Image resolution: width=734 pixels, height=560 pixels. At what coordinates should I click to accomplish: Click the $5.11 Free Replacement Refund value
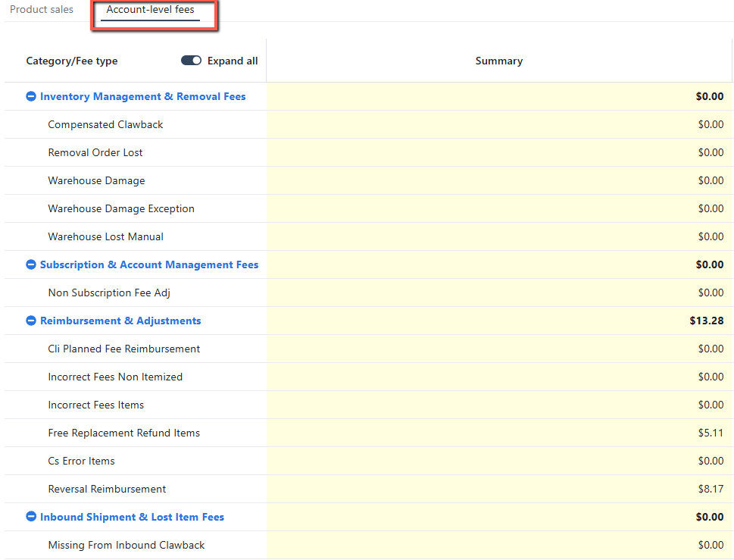(711, 433)
